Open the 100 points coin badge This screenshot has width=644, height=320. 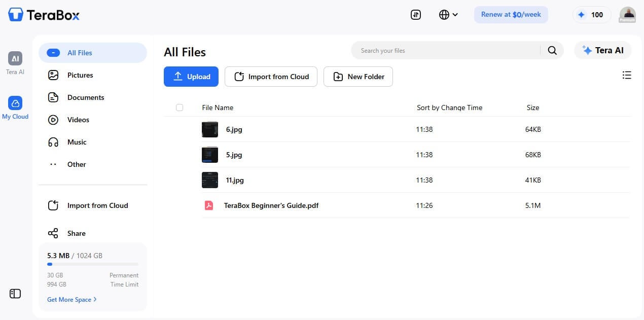[592, 15]
